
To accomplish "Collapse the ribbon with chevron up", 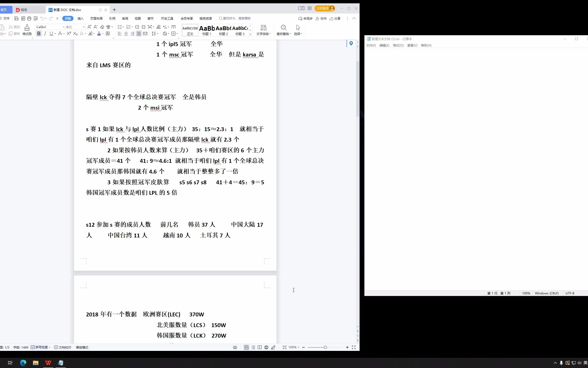I will pos(354,18).
